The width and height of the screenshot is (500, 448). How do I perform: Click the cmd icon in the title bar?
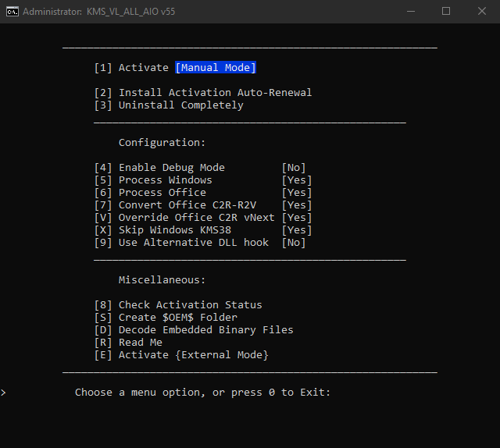click(x=12, y=12)
